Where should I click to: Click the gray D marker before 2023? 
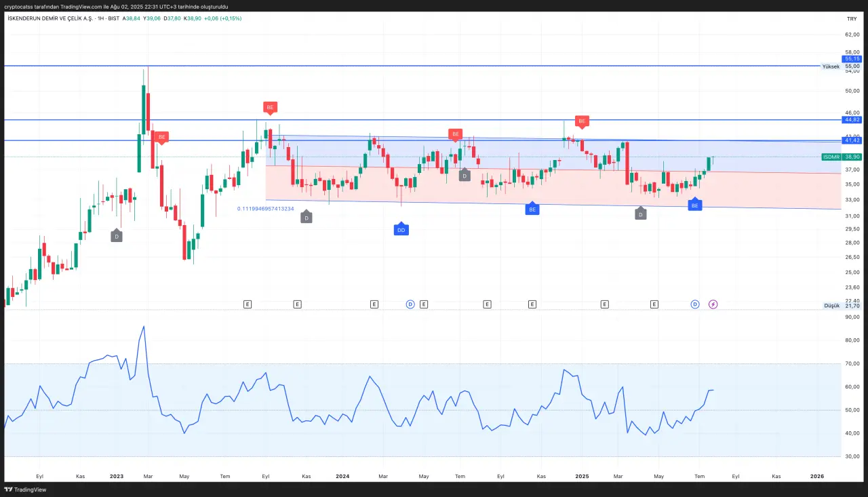tap(117, 236)
